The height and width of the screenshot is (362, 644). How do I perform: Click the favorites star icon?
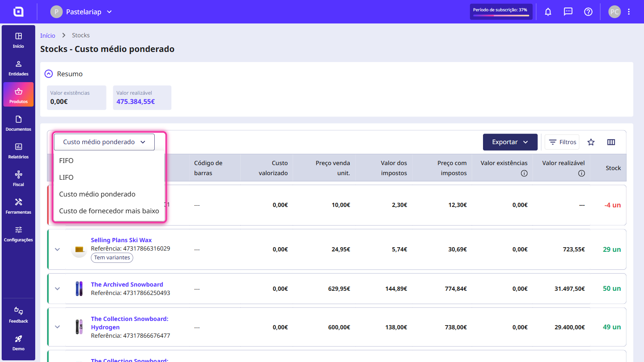click(591, 142)
